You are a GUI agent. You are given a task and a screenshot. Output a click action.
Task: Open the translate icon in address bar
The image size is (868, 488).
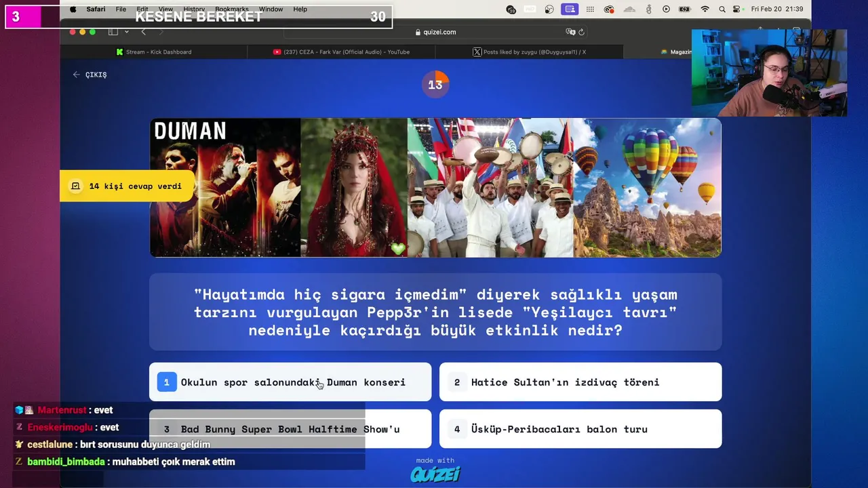pyautogui.click(x=570, y=32)
